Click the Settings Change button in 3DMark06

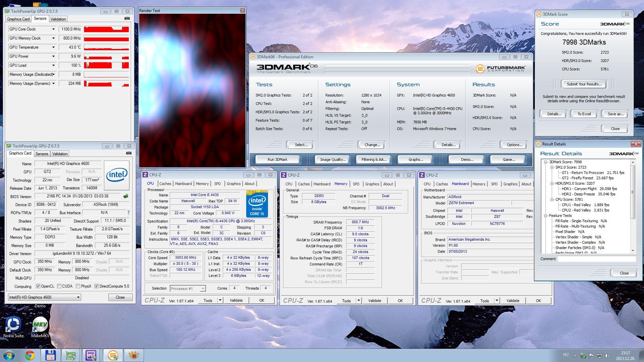372,145
